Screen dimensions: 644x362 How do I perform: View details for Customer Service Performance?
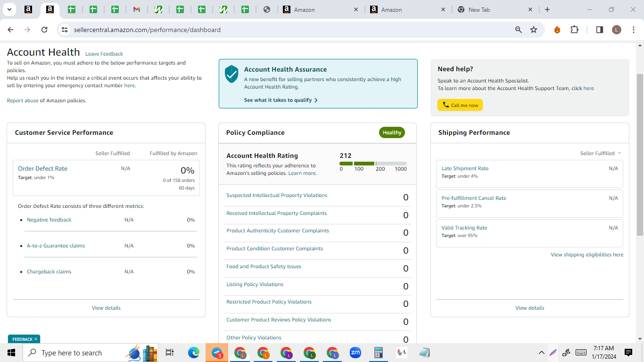pos(106,308)
